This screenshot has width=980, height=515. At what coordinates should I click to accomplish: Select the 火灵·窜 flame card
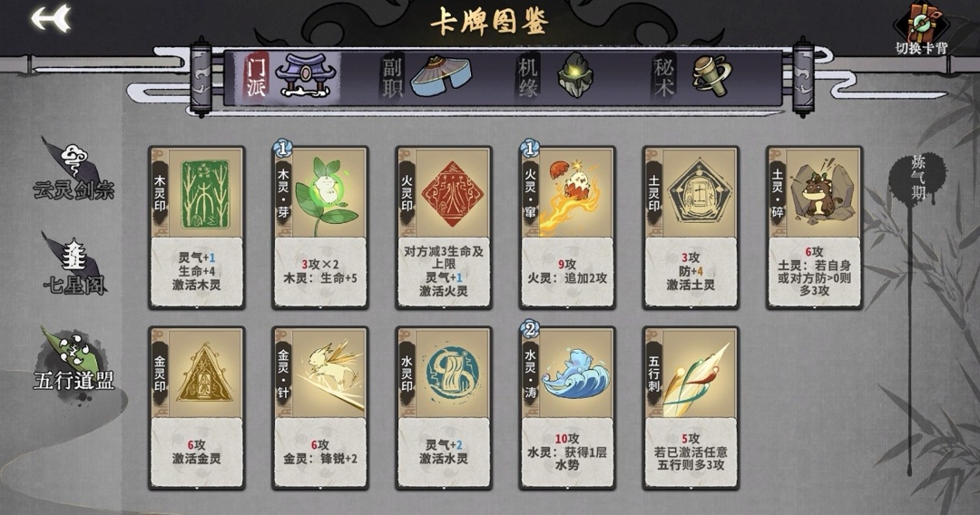point(567,228)
